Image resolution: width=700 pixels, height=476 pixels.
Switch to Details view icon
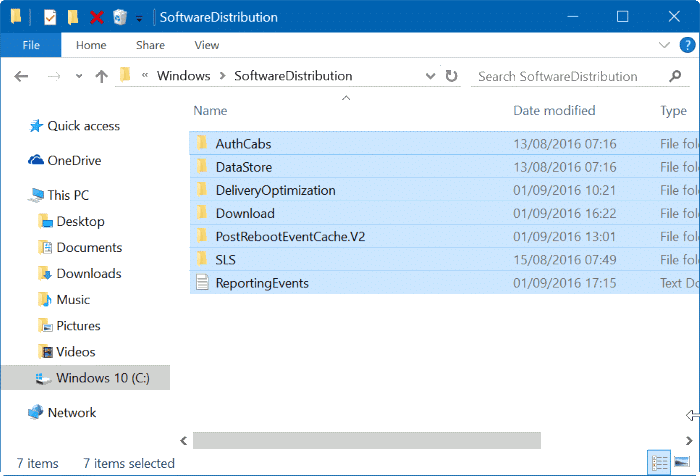point(659,463)
